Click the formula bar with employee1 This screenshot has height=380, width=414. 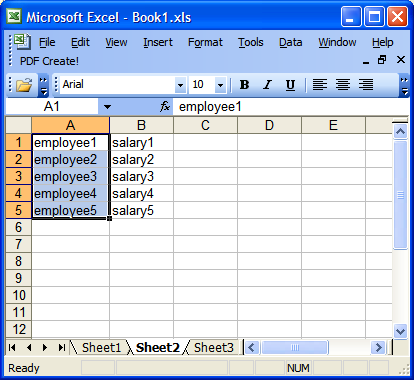tap(291, 107)
